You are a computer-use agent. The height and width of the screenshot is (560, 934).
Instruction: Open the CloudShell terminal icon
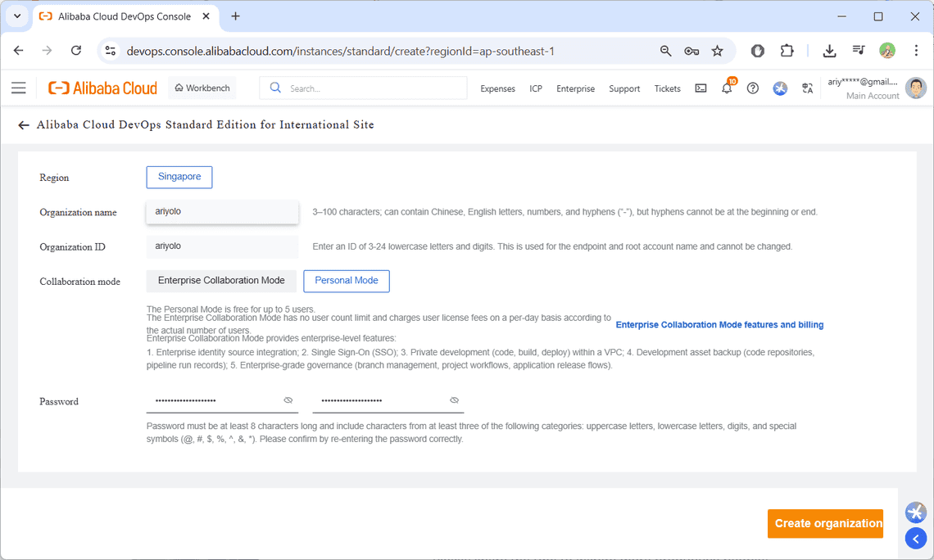click(x=700, y=88)
